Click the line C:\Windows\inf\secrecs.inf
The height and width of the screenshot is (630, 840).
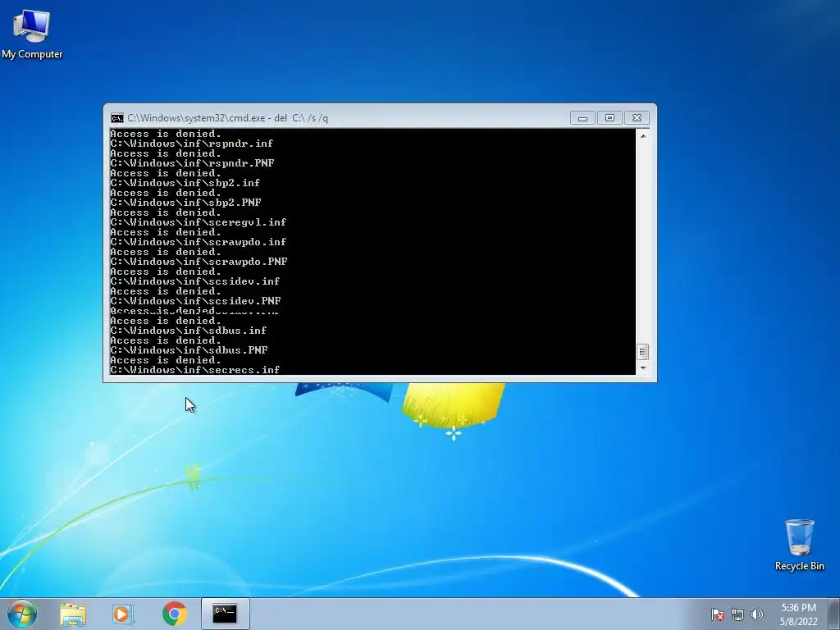(x=195, y=370)
